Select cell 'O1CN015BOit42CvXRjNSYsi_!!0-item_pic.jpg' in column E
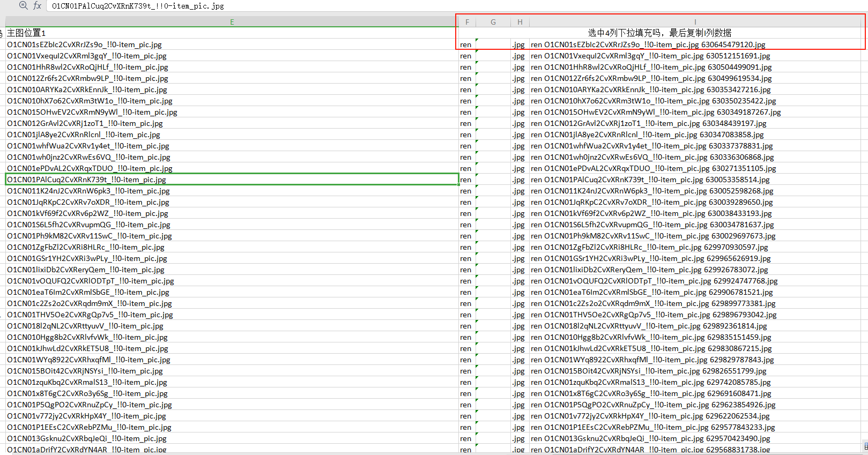This screenshot has height=455, width=868. (x=232, y=371)
